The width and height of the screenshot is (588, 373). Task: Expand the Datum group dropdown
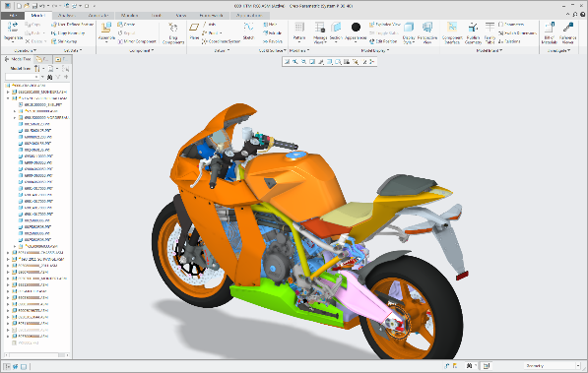coord(222,50)
